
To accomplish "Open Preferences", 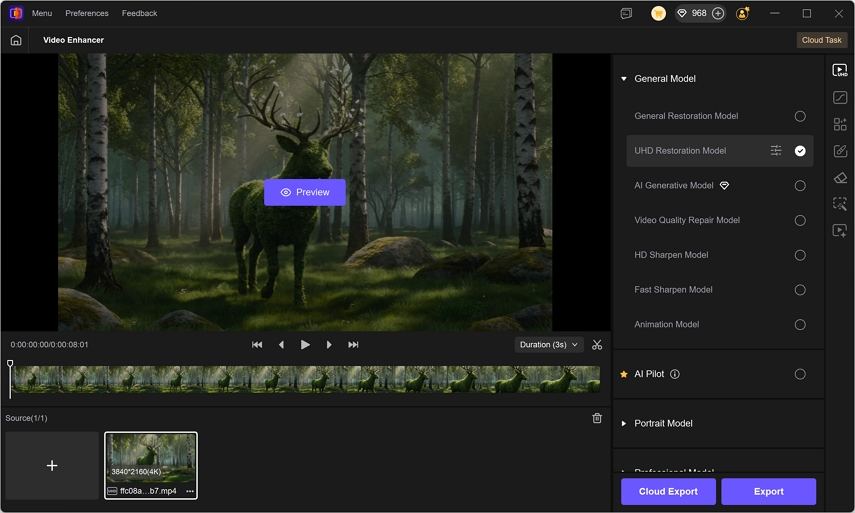I will point(87,13).
